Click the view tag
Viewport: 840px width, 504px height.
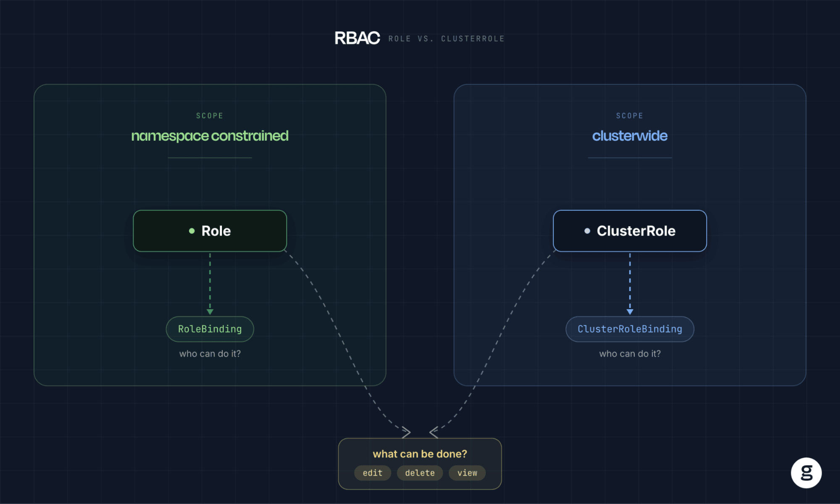(467, 473)
